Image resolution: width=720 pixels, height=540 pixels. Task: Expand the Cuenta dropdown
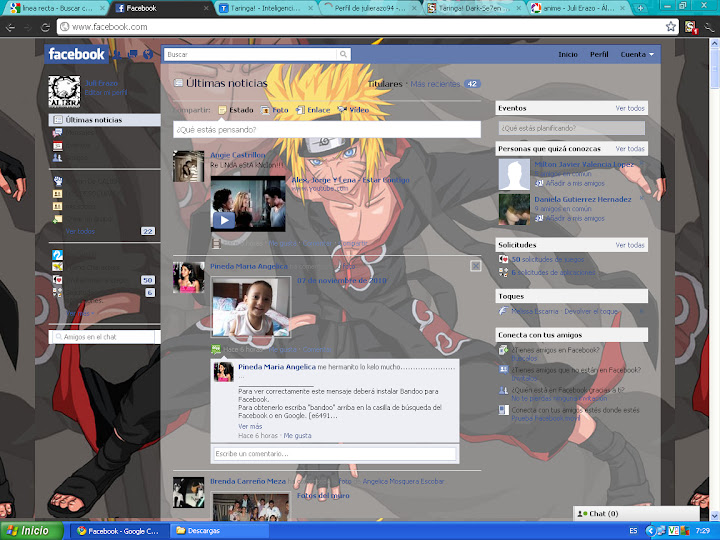637,54
